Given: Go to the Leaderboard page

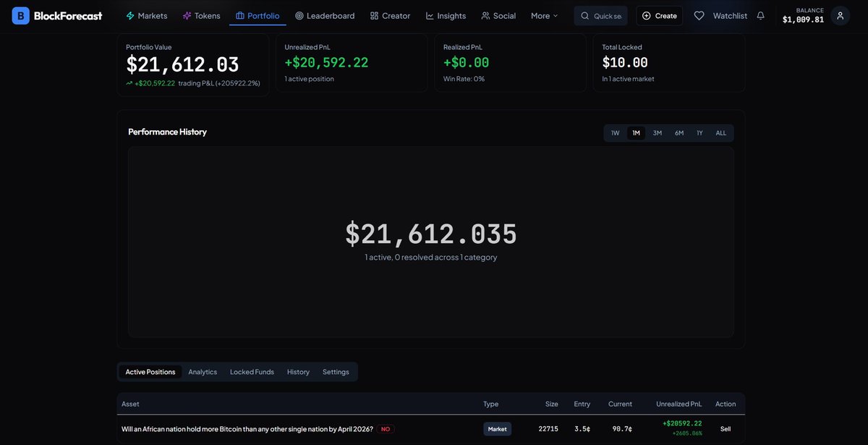Looking at the screenshot, I should [325, 15].
